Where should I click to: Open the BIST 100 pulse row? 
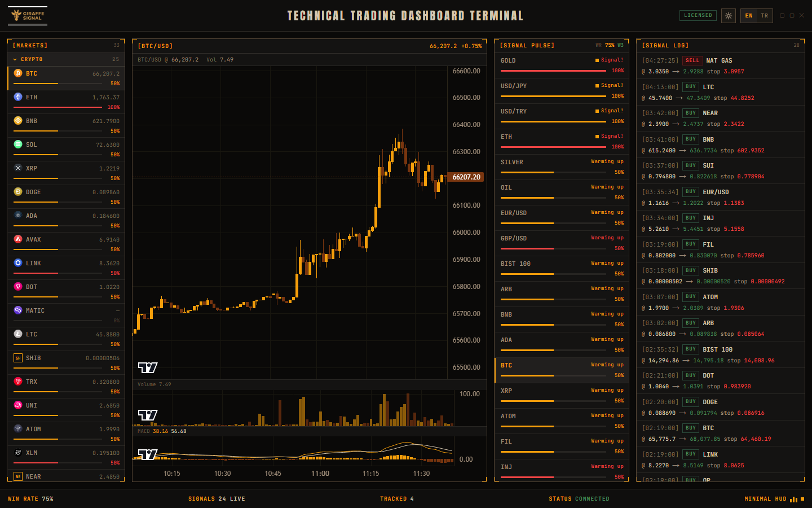(562, 269)
